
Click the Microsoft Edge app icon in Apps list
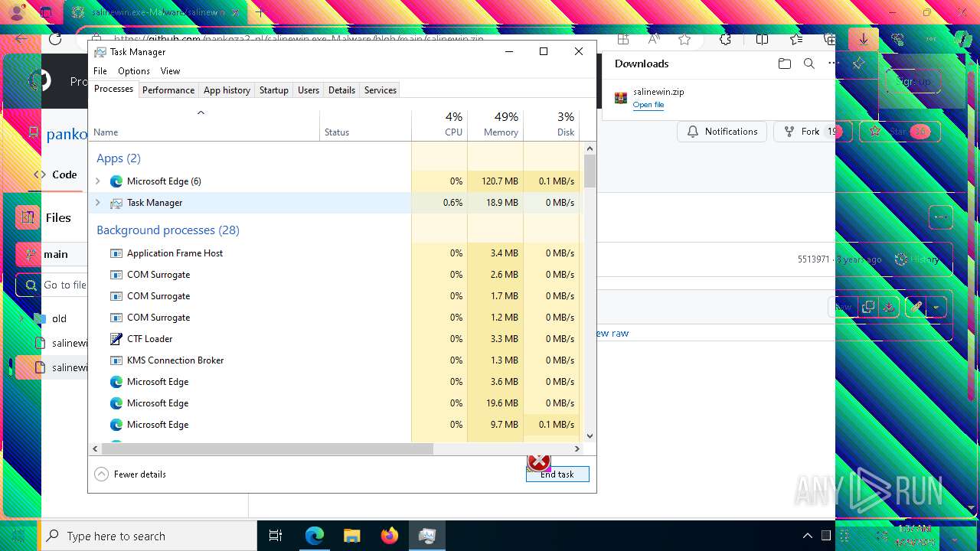(x=116, y=181)
